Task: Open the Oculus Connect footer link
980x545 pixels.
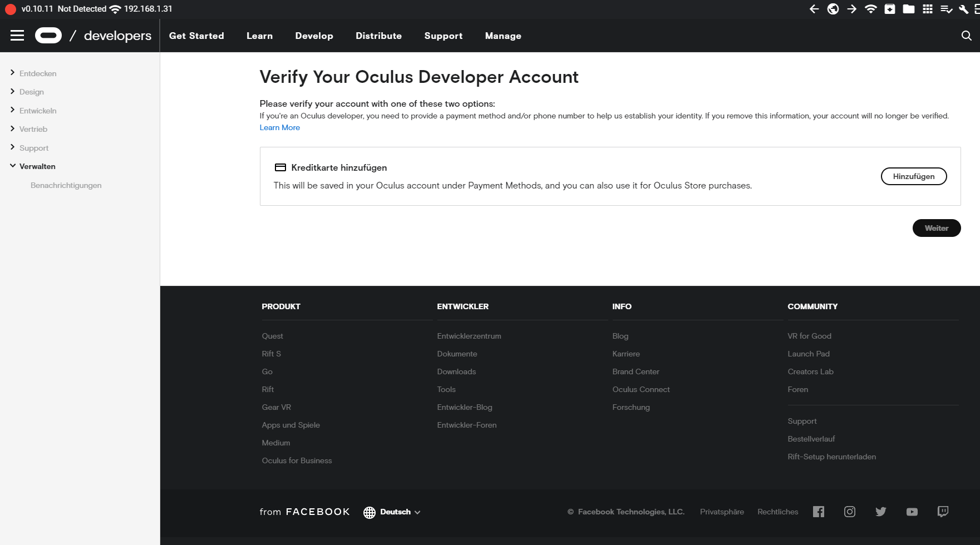Action: coord(641,389)
